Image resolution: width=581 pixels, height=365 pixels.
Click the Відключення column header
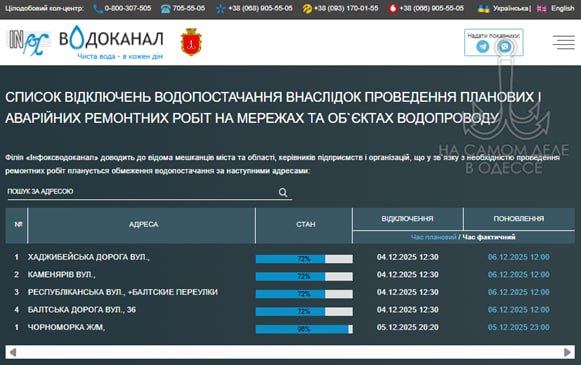(x=407, y=219)
